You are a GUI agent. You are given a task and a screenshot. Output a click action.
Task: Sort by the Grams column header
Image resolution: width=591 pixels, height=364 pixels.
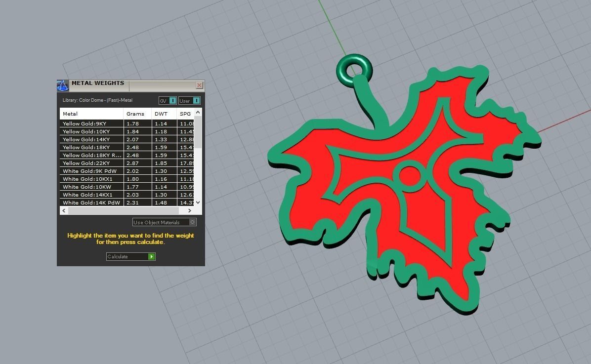[137, 114]
